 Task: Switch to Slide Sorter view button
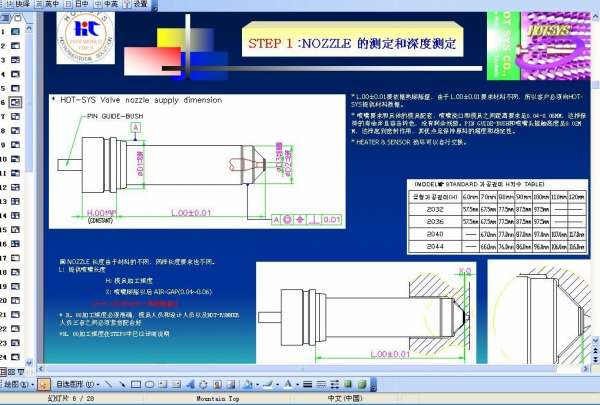tap(12, 372)
